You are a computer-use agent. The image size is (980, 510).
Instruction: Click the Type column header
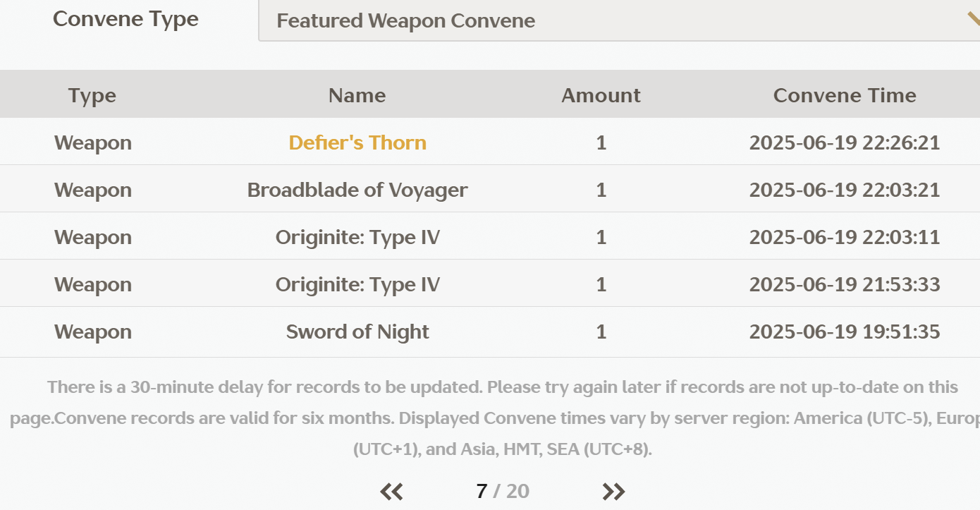point(92,95)
